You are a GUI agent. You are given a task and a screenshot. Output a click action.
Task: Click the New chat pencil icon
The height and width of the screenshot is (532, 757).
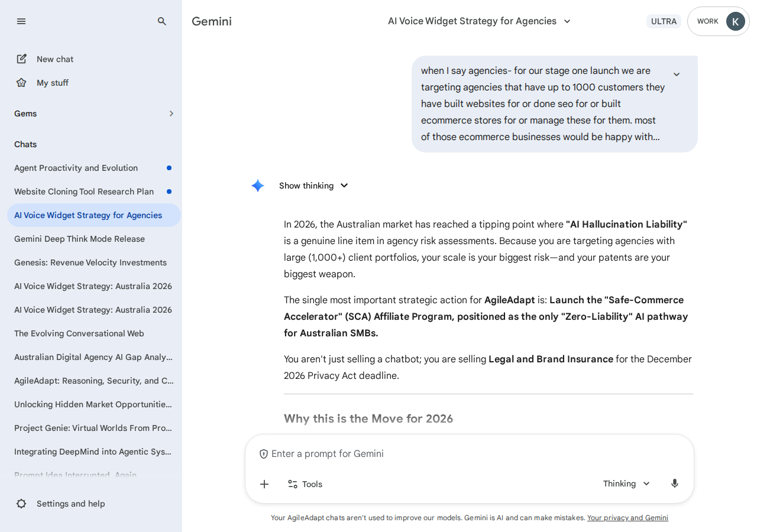pos(22,59)
